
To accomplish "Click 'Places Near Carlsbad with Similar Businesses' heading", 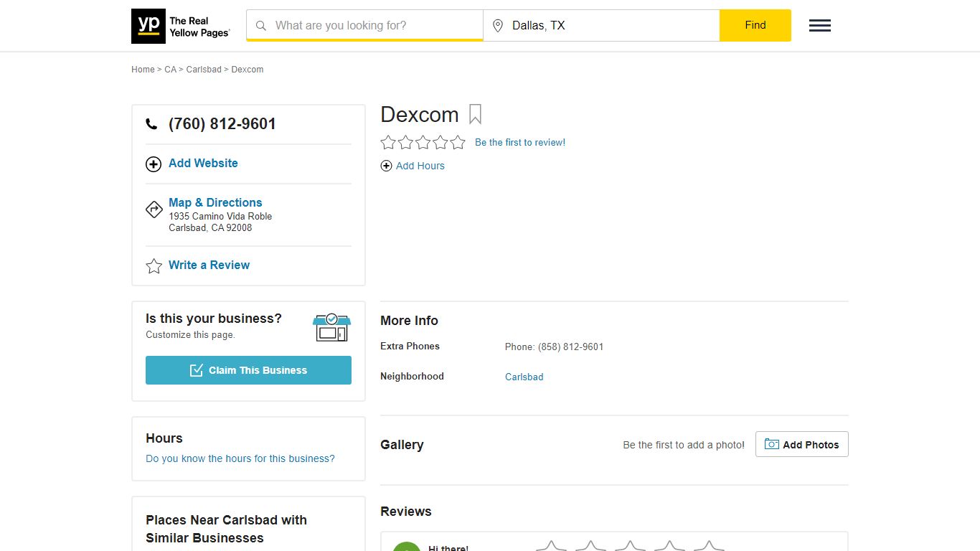I will (226, 529).
